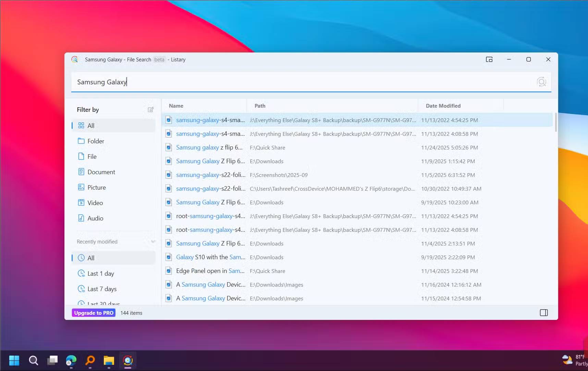The height and width of the screenshot is (371, 588).
Task: Open the Windows Start menu
Action: click(14, 360)
